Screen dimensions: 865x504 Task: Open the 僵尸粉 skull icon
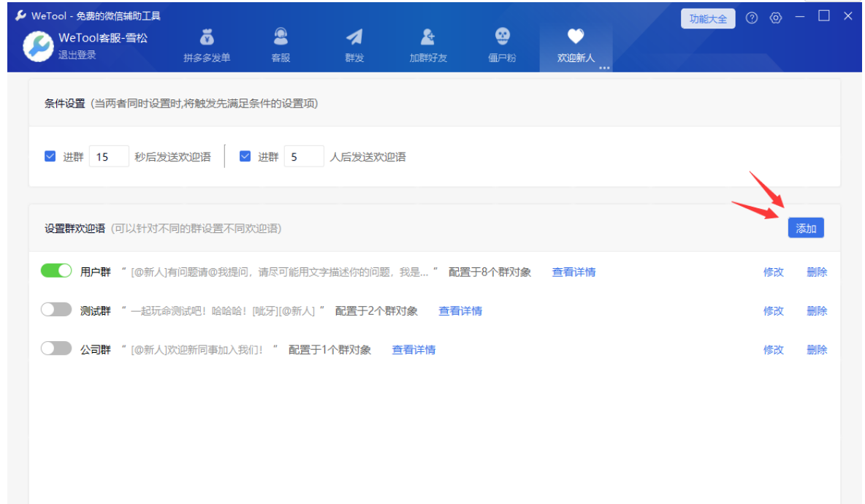click(502, 37)
